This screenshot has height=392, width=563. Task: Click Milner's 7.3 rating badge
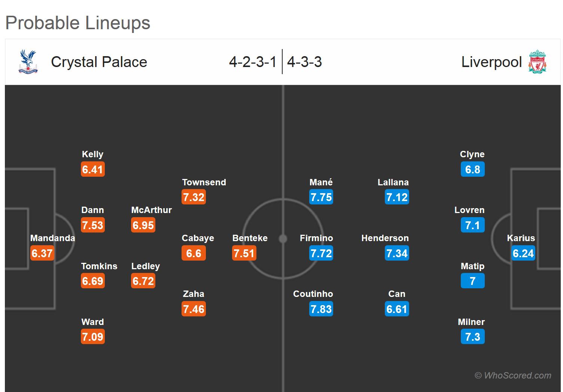coord(472,337)
